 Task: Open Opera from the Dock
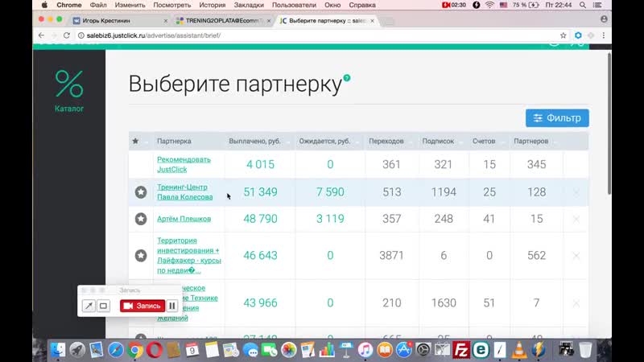coord(155,350)
